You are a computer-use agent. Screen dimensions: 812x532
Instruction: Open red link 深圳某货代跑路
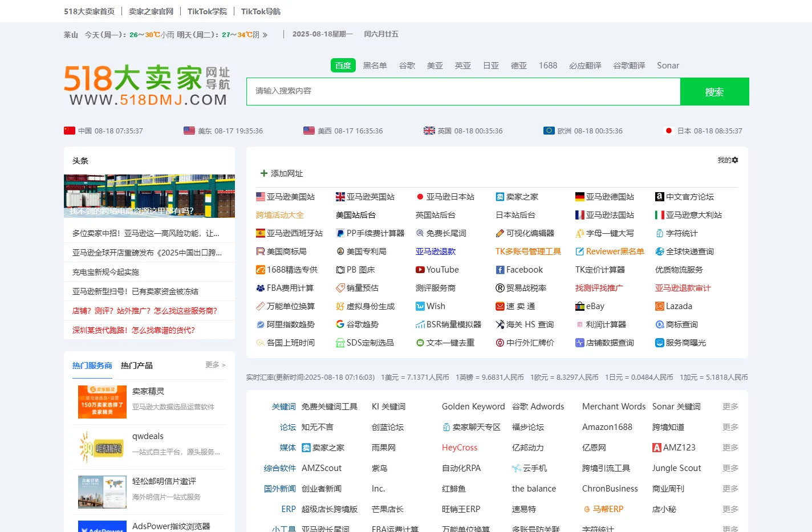coord(133,330)
